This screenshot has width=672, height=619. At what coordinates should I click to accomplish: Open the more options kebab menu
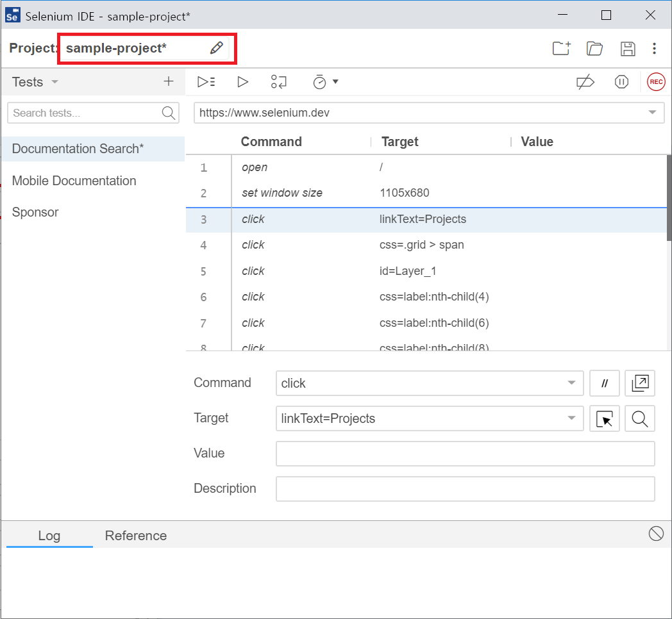click(654, 49)
